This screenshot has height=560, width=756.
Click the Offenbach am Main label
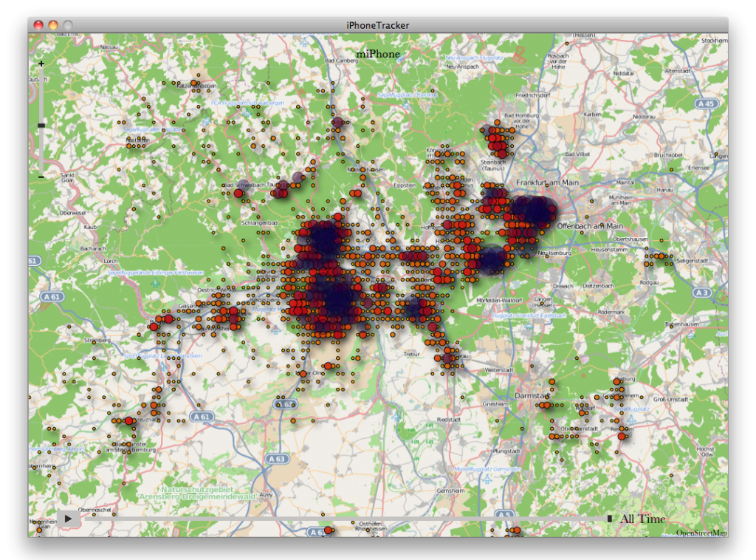coord(591,225)
